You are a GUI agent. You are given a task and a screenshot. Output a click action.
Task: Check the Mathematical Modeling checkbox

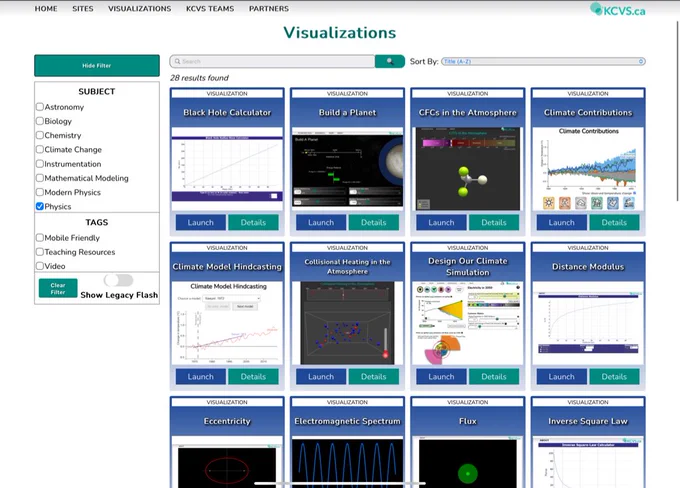[x=40, y=178]
